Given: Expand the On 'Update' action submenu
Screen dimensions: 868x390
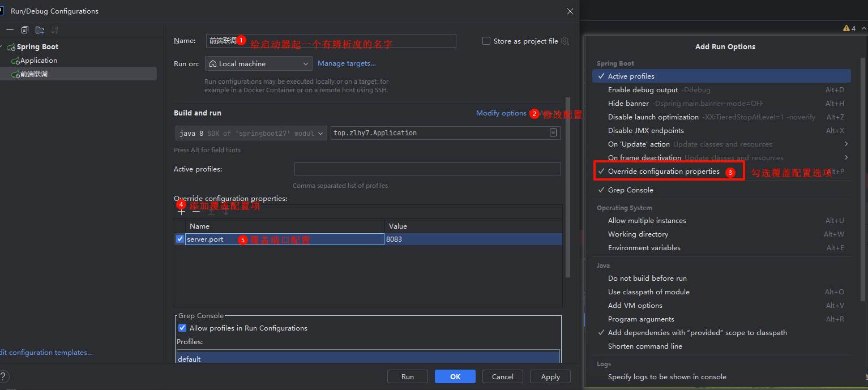Looking at the screenshot, I should (846, 144).
